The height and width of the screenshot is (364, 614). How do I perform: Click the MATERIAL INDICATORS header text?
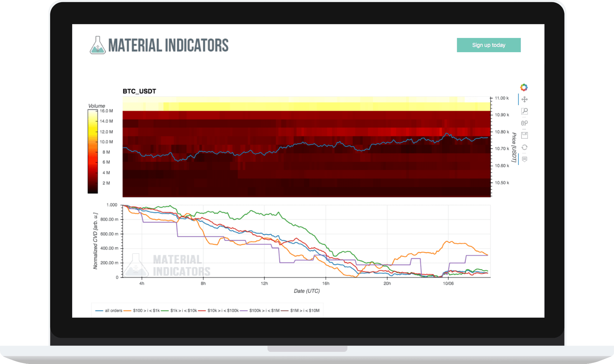[168, 45]
